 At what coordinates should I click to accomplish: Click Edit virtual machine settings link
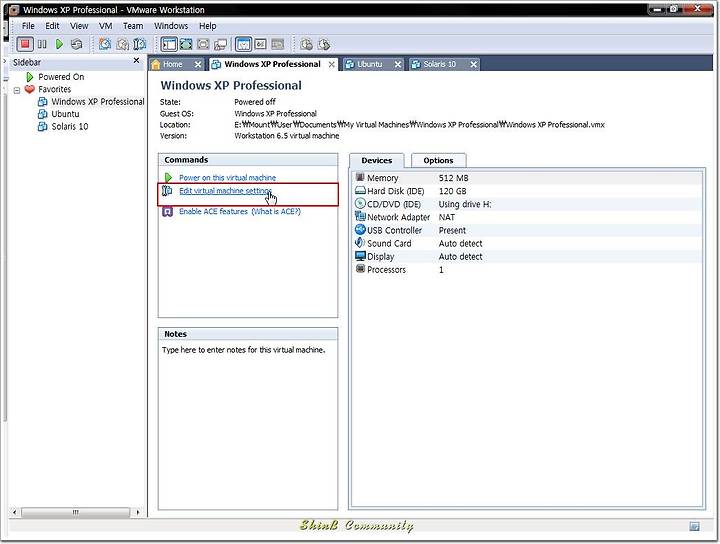(225, 191)
